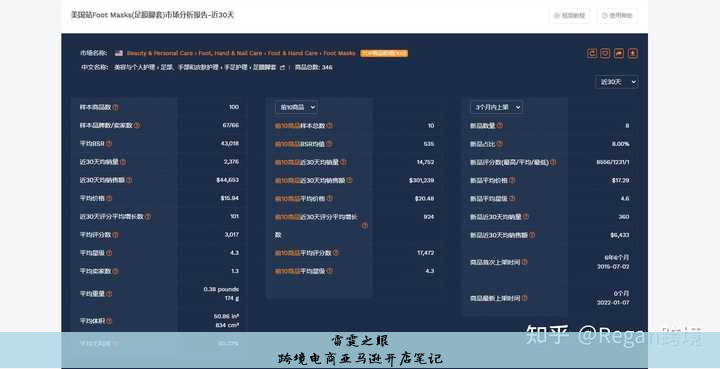Viewport: 720px width, 369px height.
Task: Click the page title 美国站Foot Masks市场分析报告
Action: [152, 15]
